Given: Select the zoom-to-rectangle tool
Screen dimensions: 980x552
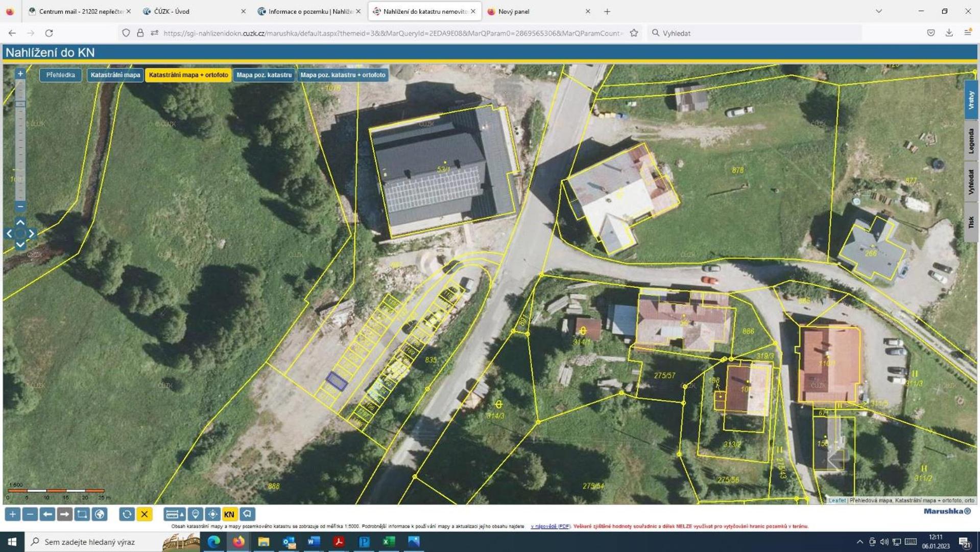Looking at the screenshot, I should 82,514.
